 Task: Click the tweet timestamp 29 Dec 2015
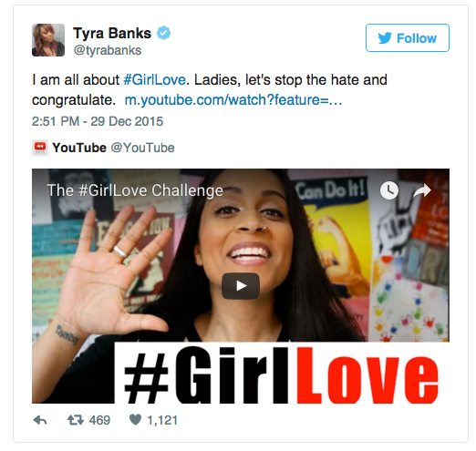[98, 121]
